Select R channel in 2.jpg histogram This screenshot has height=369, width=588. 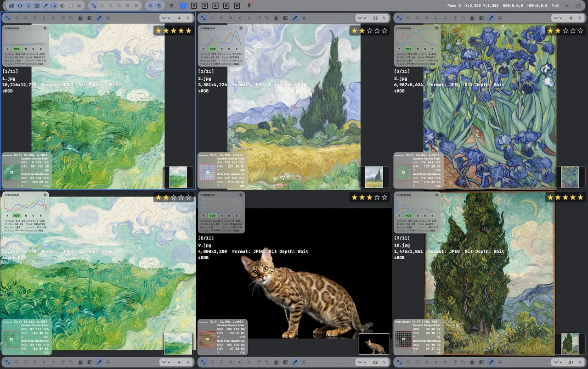pyautogui.click(x=222, y=48)
